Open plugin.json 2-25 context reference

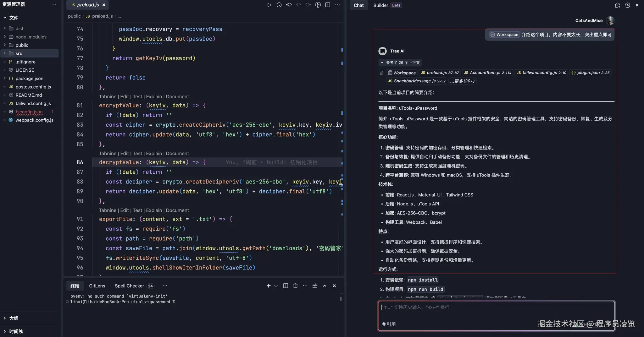tap(590, 73)
